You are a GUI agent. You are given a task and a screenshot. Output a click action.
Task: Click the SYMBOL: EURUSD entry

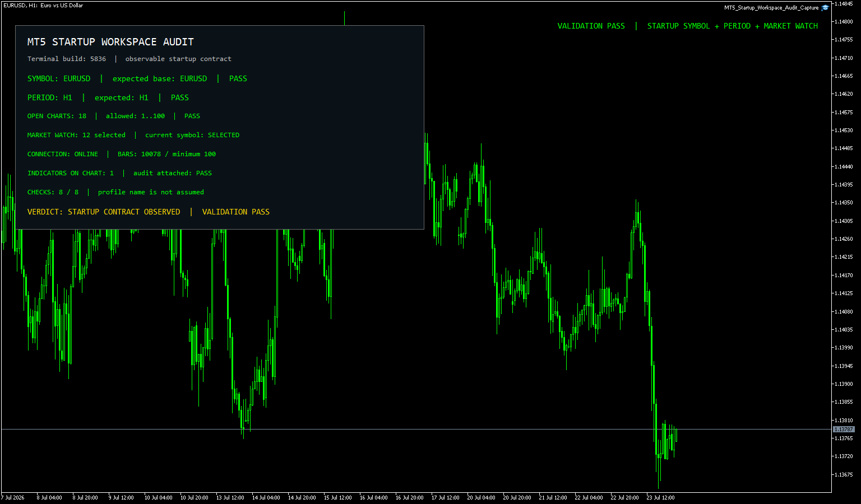pos(59,79)
